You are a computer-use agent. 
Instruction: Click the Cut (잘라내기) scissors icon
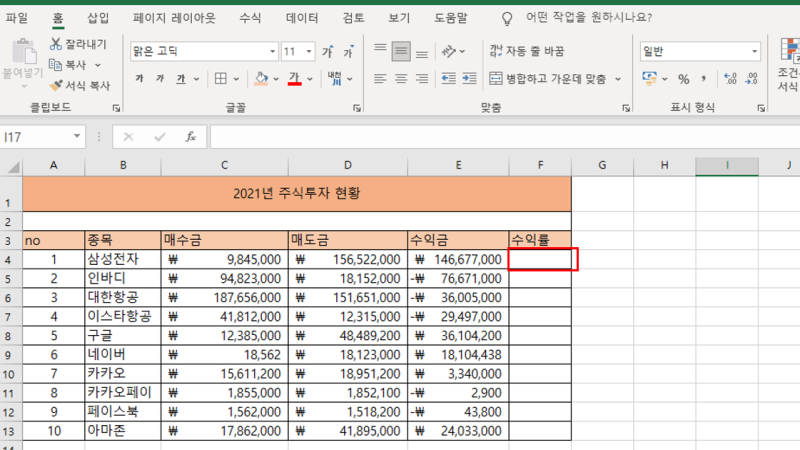[x=55, y=44]
